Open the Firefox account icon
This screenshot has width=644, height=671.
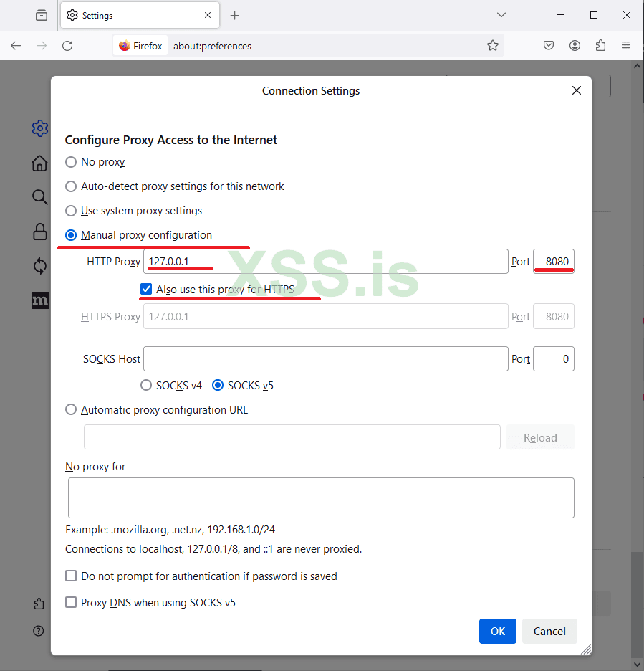pyautogui.click(x=575, y=45)
